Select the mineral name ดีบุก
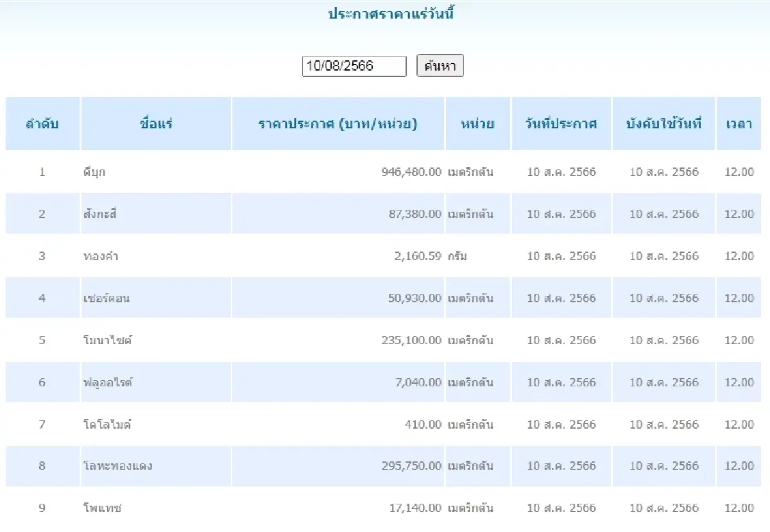The height and width of the screenshot is (532, 770). click(x=94, y=172)
